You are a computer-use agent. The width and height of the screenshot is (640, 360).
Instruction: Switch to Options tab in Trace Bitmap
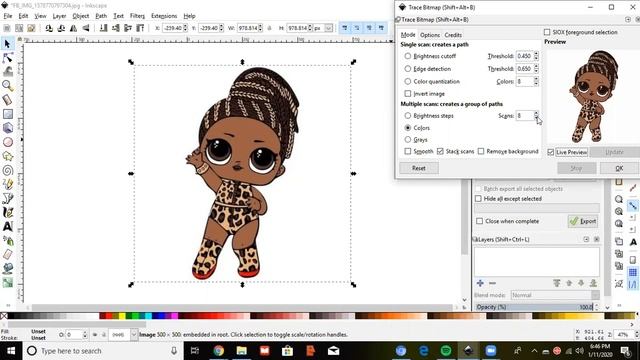430,35
